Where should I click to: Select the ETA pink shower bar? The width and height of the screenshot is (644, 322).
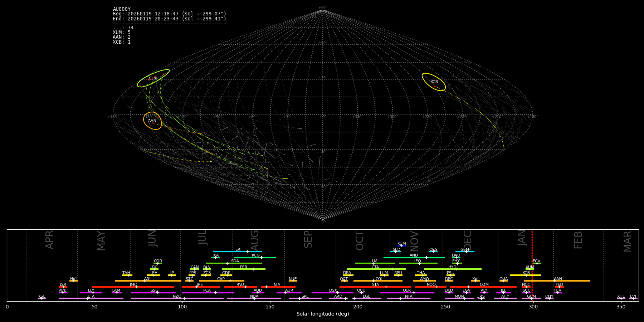tap(91, 298)
